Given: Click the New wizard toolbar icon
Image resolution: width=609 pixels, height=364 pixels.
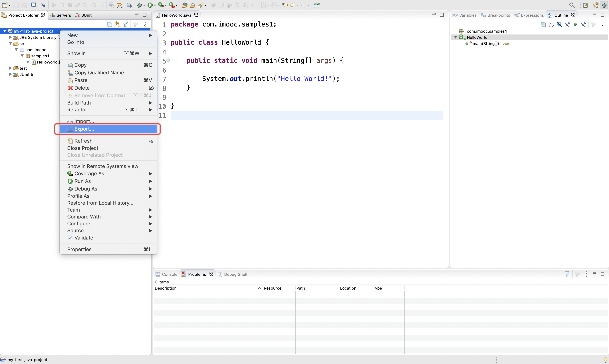Looking at the screenshot, I should click(x=5, y=5).
